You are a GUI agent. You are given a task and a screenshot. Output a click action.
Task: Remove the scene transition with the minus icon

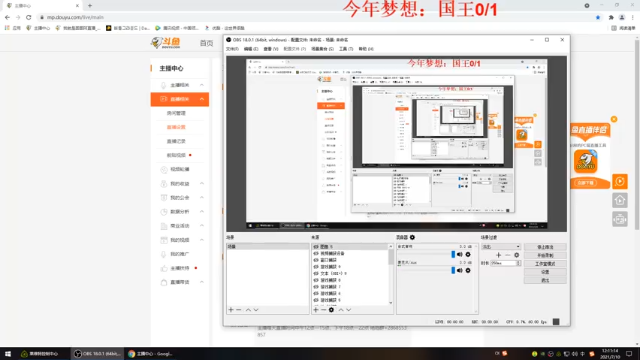(507, 255)
